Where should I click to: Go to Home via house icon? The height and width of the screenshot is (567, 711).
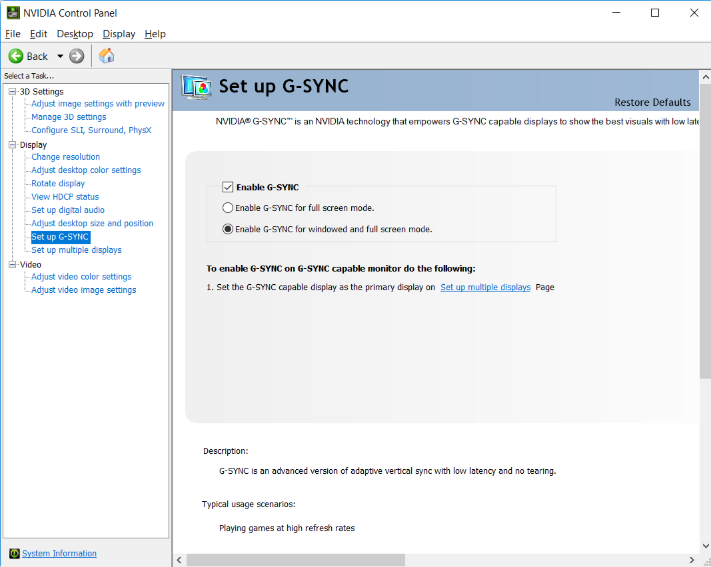coord(107,56)
